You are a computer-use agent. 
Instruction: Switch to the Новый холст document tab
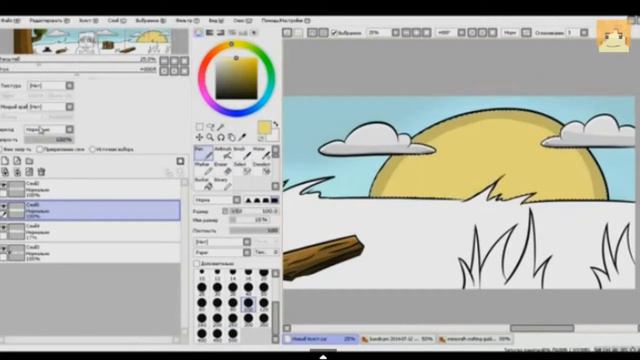[320, 339]
